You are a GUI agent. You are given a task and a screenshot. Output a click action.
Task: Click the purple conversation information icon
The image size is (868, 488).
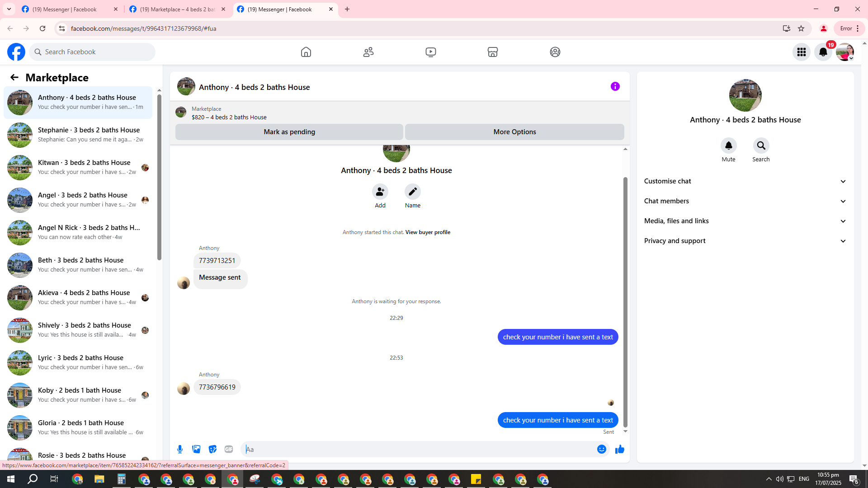pos(615,86)
